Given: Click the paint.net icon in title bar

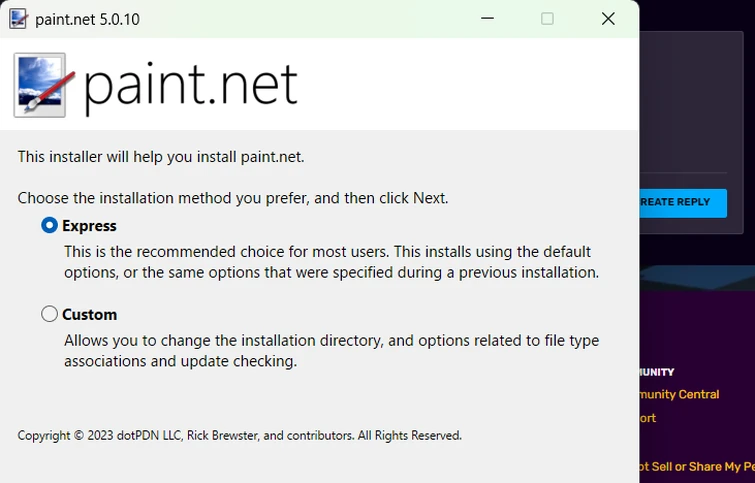Looking at the screenshot, I should pos(17,19).
